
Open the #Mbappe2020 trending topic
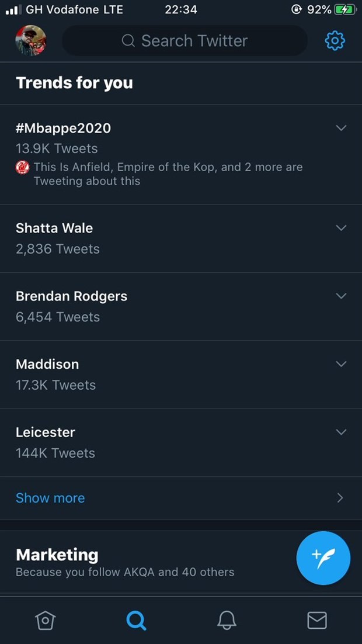[63, 129]
